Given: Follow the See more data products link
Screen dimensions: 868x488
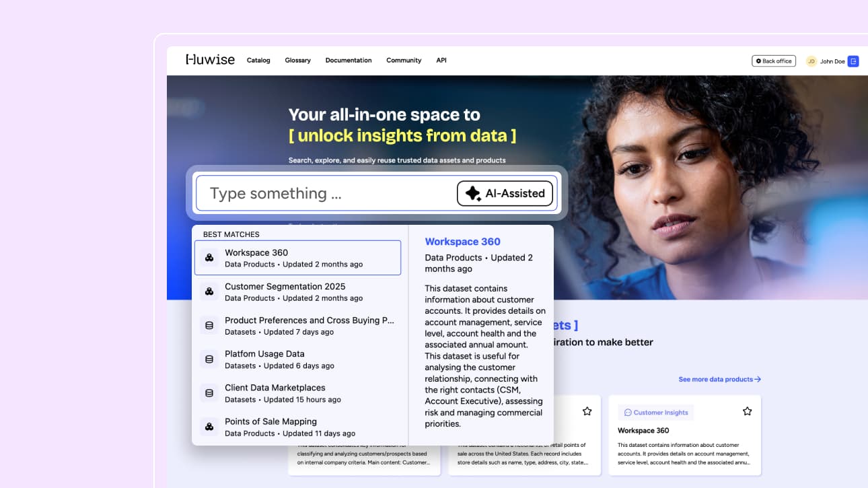Looking at the screenshot, I should point(719,380).
